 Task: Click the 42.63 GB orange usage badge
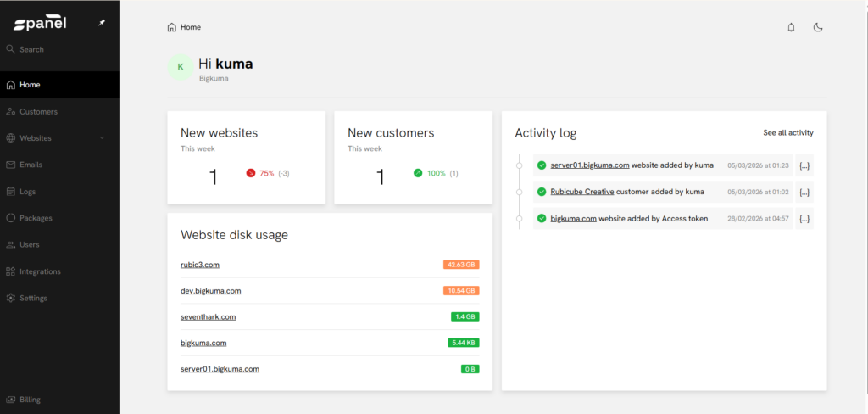pyautogui.click(x=461, y=265)
